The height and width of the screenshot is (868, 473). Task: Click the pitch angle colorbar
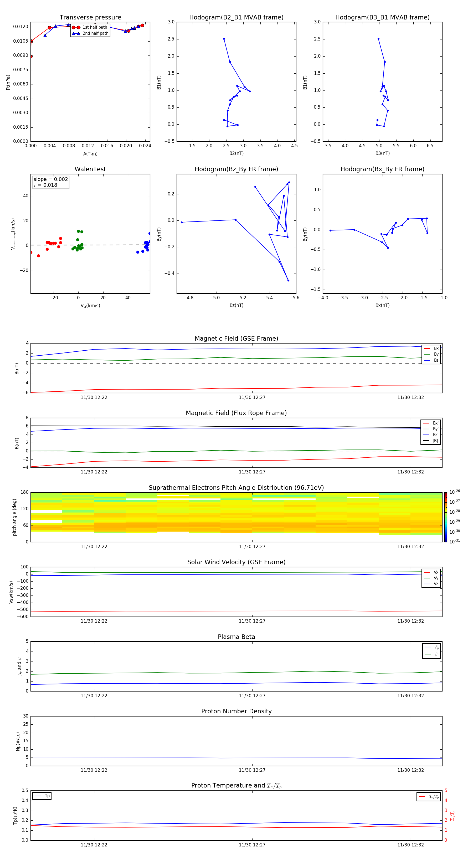pyautogui.click(x=446, y=517)
